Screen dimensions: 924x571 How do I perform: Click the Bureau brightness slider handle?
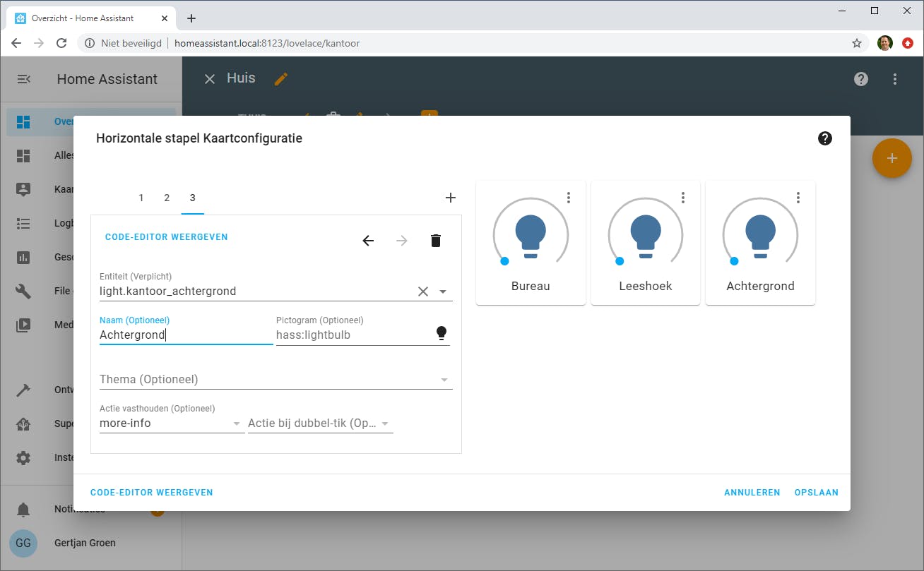coord(504,261)
